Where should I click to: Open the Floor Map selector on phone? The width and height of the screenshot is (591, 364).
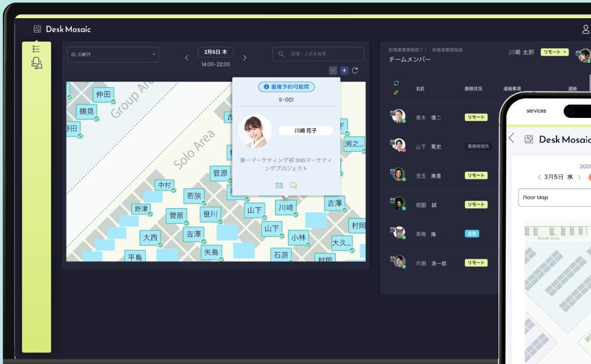coord(553,198)
